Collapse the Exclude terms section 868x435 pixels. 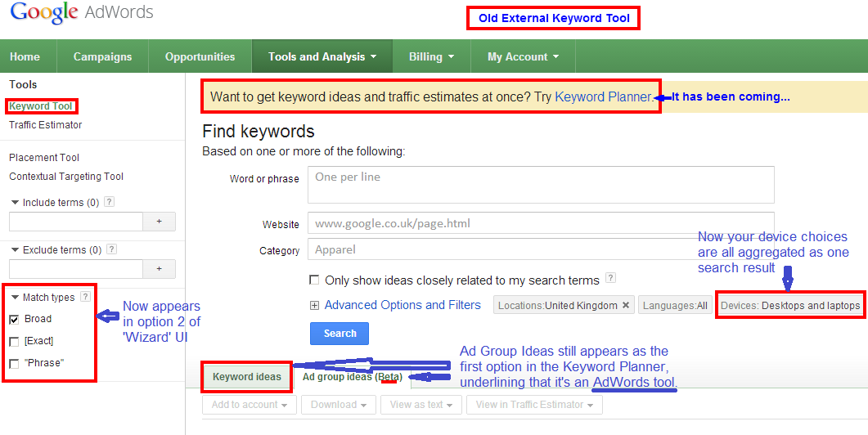pyautogui.click(x=15, y=250)
